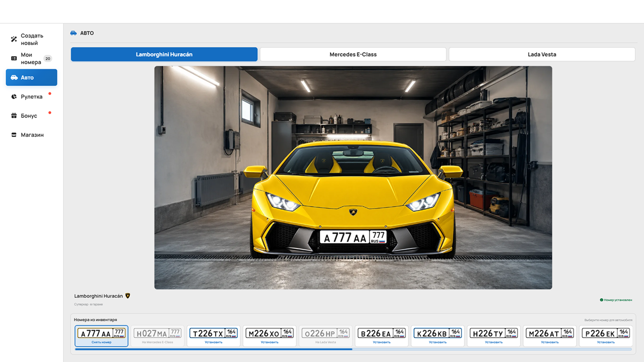Install plate Т226ТХ via Установить
Screen dimensions: 644x362
point(213,342)
